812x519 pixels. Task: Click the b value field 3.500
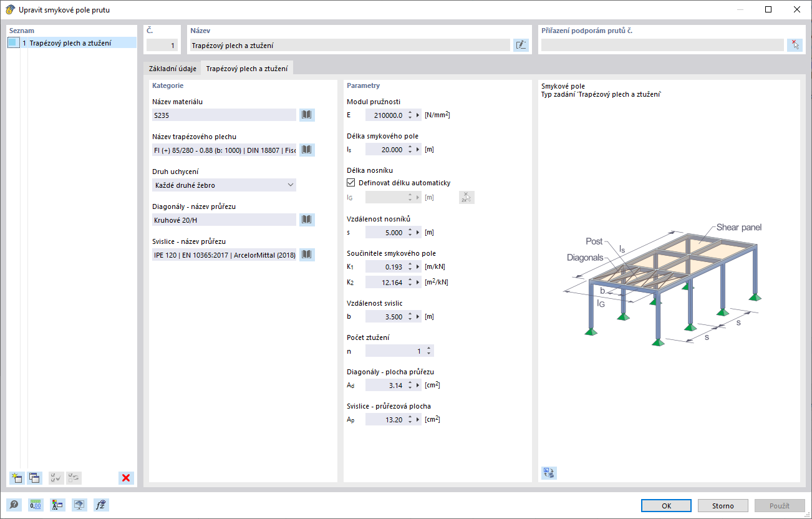tap(385, 316)
